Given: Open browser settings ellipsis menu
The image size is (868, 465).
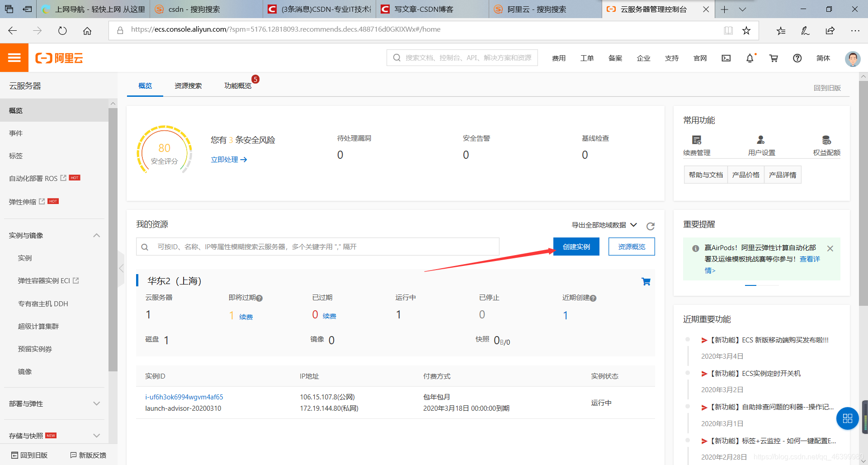Looking at the screenshot, I should click(855, 31).
